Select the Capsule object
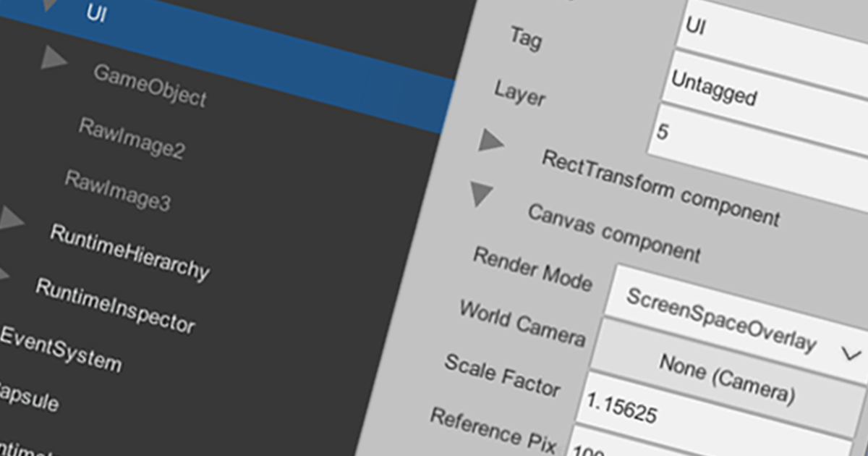Screen dimensions: 868x456 [x=30, y=399]
